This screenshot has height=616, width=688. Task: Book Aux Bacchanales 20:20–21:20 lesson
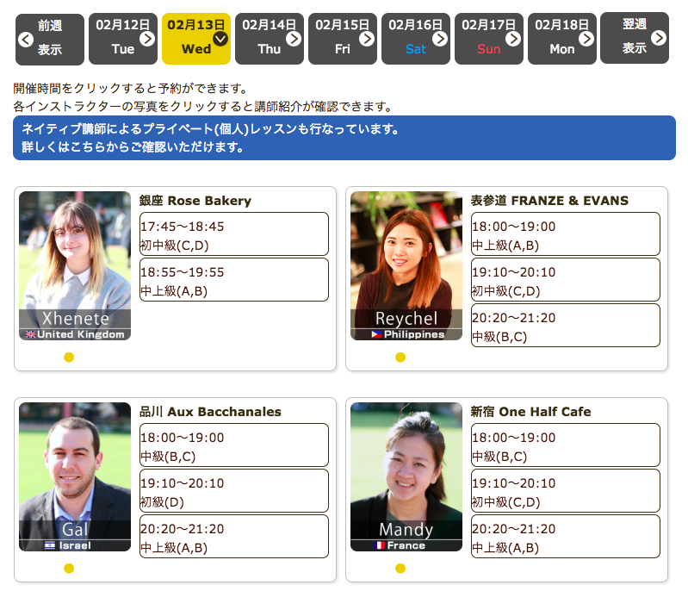tap(233, 538)
